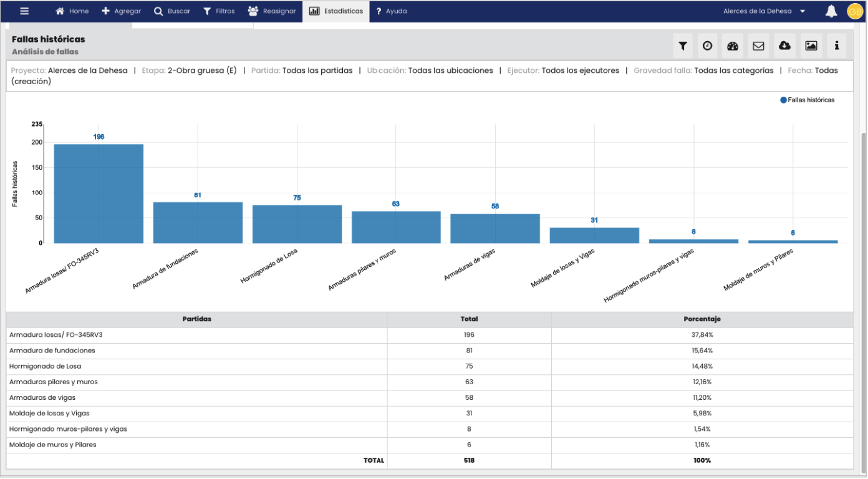
Task: Open the notifications bell
Action: click(x=831, y=11)
